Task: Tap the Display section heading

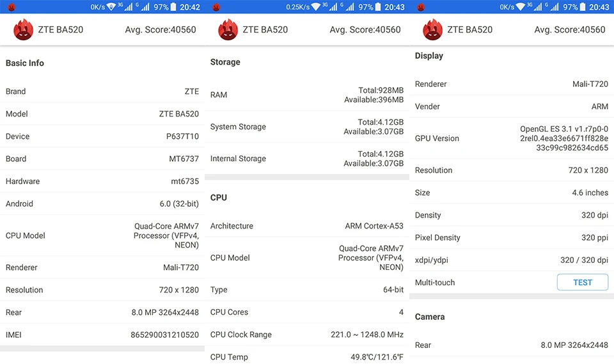Action: pyautogui.click(x=429, y=56)
